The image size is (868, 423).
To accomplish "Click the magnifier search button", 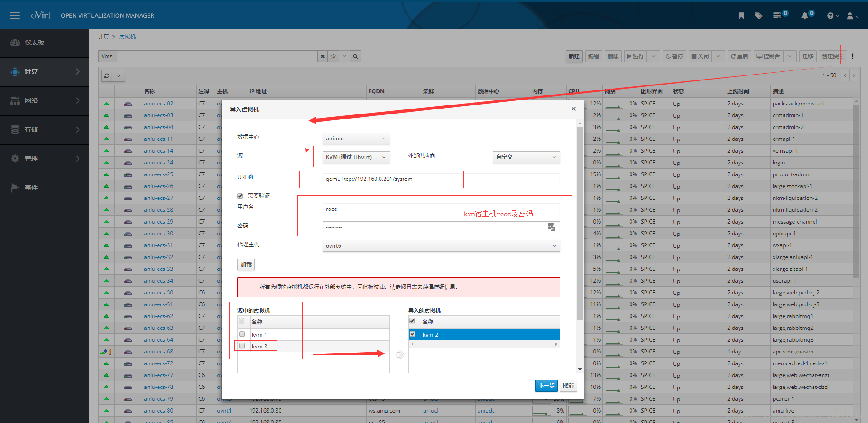I will pos(355,56).
